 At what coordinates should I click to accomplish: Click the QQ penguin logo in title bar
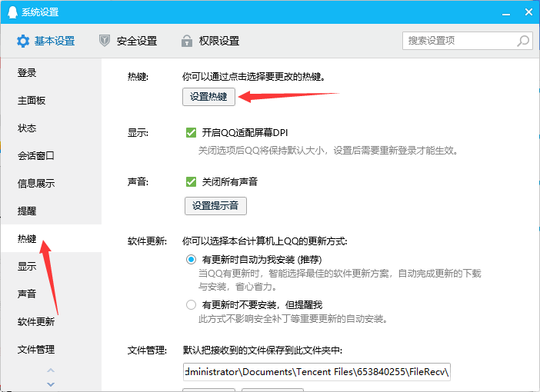click(12, 12)
